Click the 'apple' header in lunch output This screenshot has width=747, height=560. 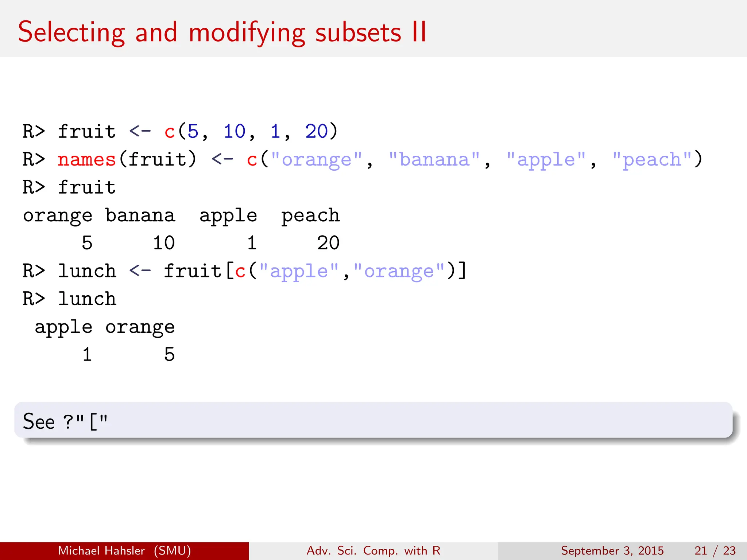(x=63, y=327)
